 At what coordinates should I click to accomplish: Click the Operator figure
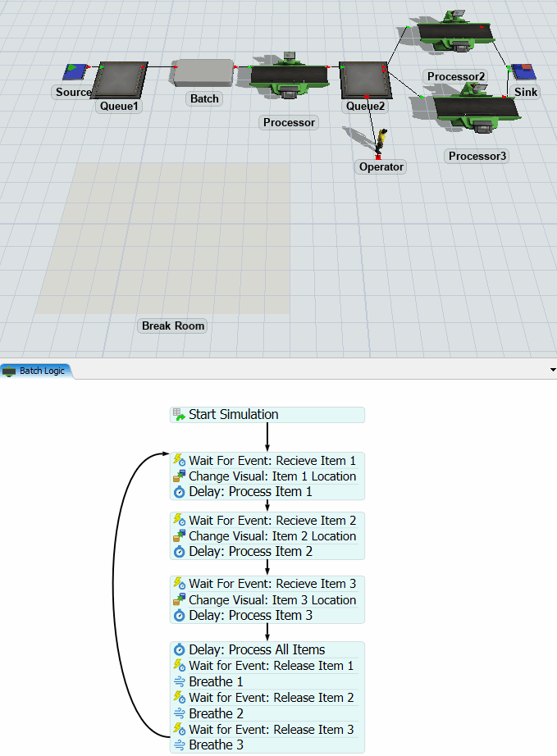[381, 141]
